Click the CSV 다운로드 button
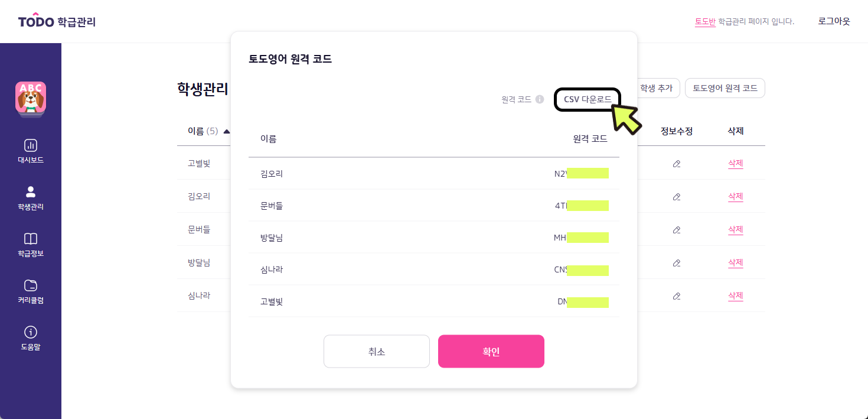The height and width of the screenshot is (419, 868). pyautogui.click(x=588, y=99)
